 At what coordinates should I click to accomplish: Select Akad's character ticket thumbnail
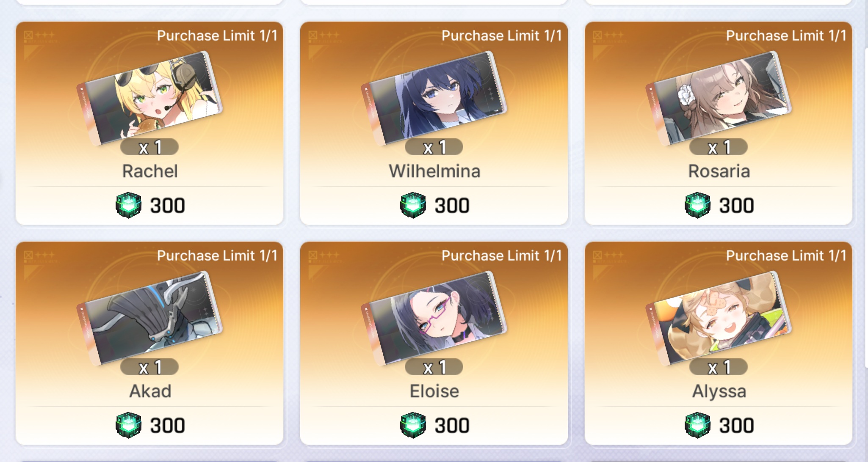tap(149, 318)
